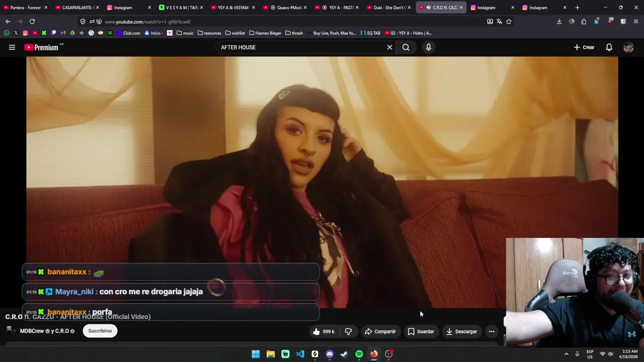Screen dimensions: 644x362
Task: Open browser downloads panel
Action: click(559, 22)
